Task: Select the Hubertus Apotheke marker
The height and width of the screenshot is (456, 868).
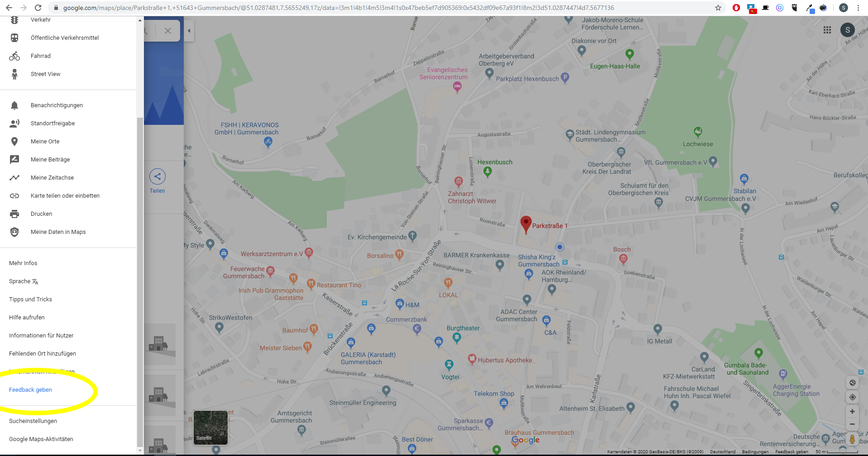Action: pyautogui.click(x=472, y=359)
